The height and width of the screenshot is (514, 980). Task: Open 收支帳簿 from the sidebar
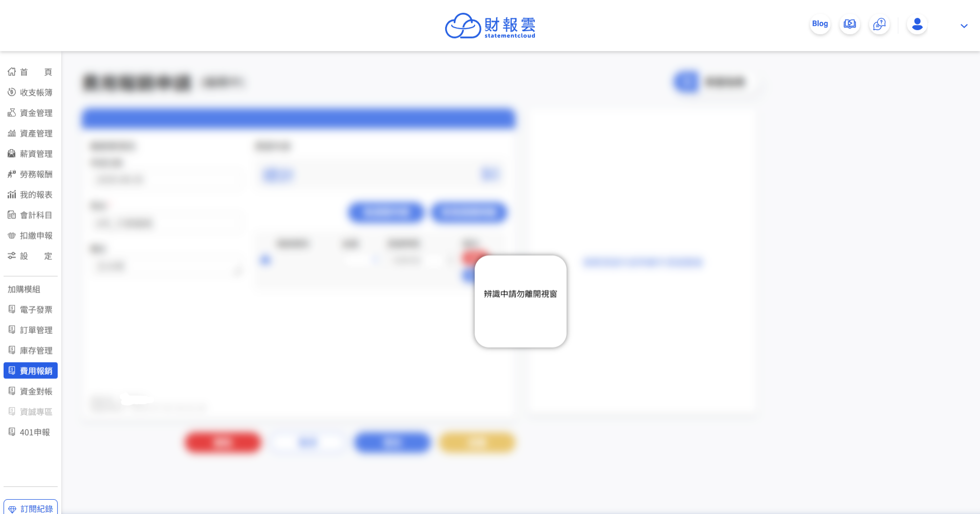[30, 92]
